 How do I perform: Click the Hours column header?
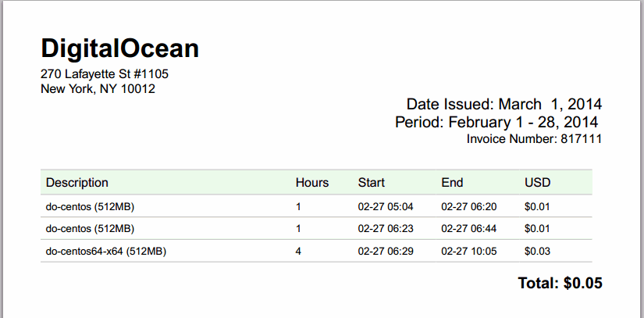pyautogui.click(x=312, y=183)
